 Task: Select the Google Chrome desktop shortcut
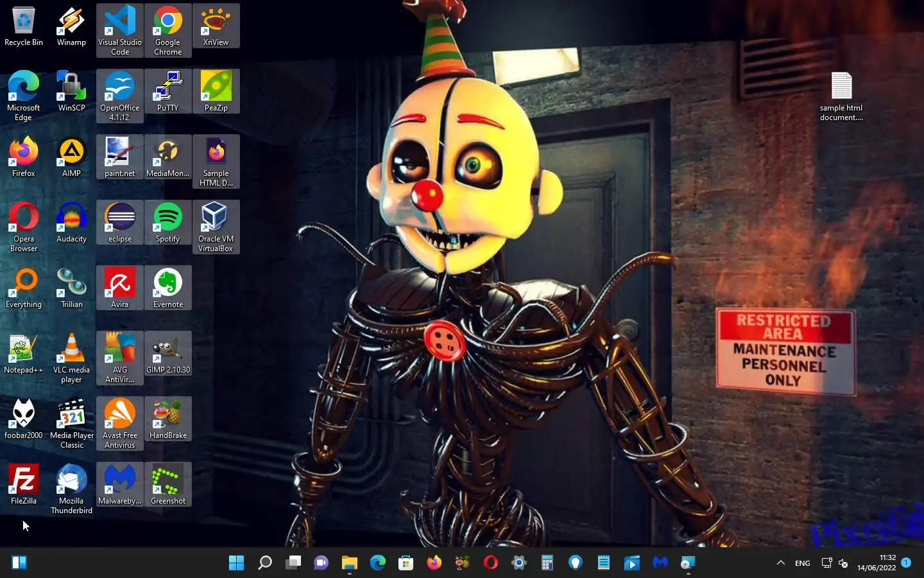tap(168, 30)
